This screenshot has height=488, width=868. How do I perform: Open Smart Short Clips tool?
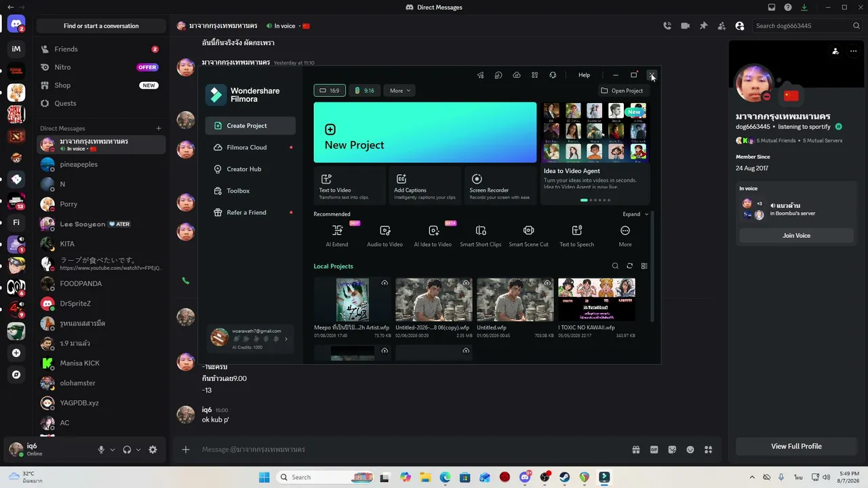click(x=481, y=236)
